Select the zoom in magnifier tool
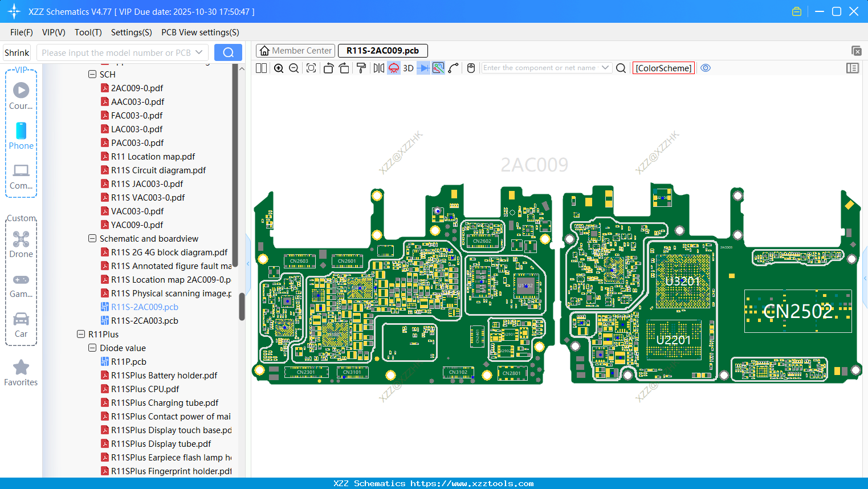This screenshot has width=868, height=489. coord(279,68)
